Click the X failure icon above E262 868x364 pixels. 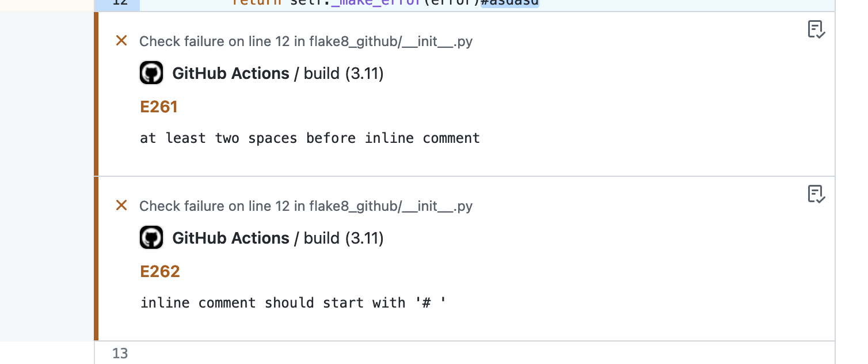[x=121, y=206]
